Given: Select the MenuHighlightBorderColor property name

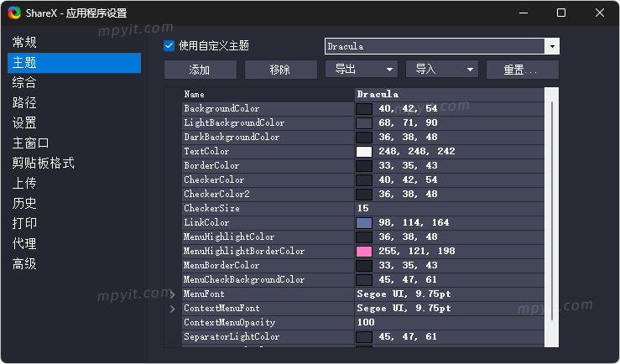Looking at the screenshot, I should (x=244, y=252).
